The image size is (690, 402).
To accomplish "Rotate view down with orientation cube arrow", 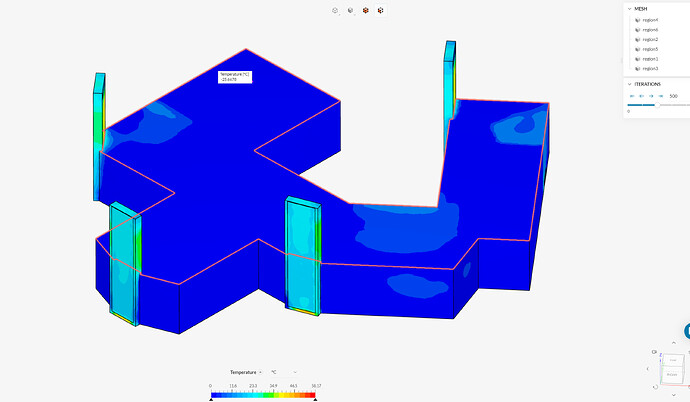I will tap(673, 395).
